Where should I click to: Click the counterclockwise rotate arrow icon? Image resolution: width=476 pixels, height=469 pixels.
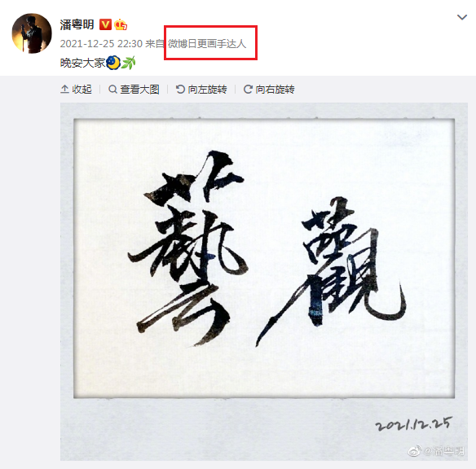[x=180, y=89]
